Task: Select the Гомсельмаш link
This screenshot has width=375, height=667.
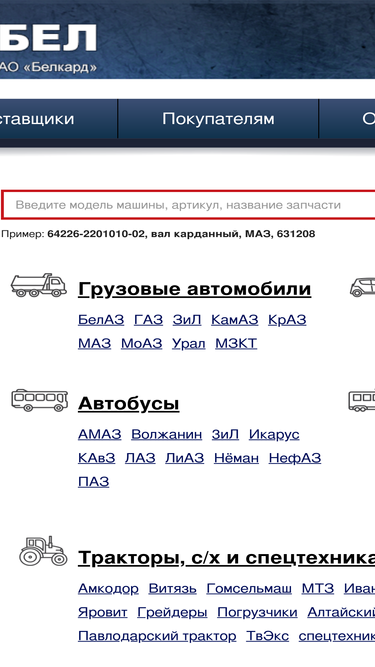Action: [x=249, y=589]
